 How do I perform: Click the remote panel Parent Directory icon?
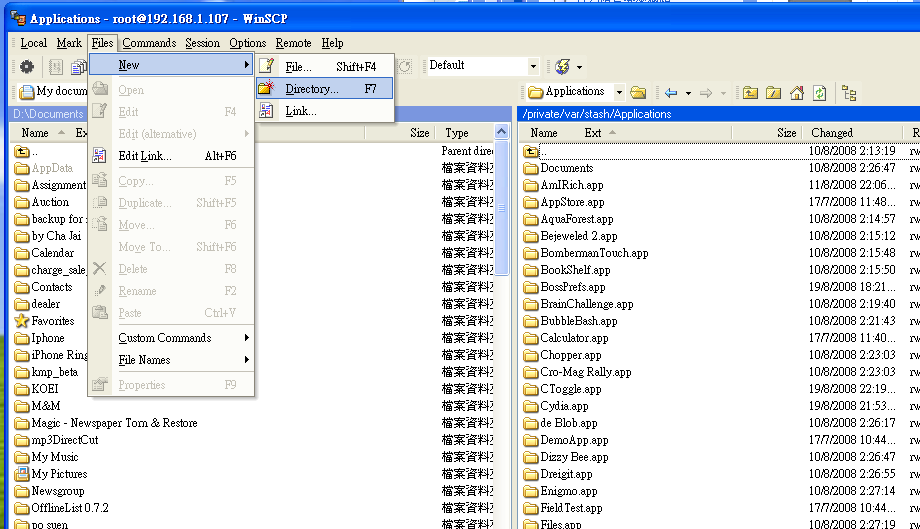[x=750, y=92]
